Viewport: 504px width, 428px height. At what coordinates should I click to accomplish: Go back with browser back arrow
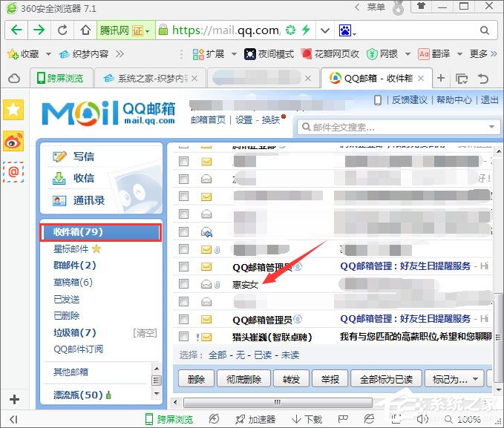click(x=16, y=30)
